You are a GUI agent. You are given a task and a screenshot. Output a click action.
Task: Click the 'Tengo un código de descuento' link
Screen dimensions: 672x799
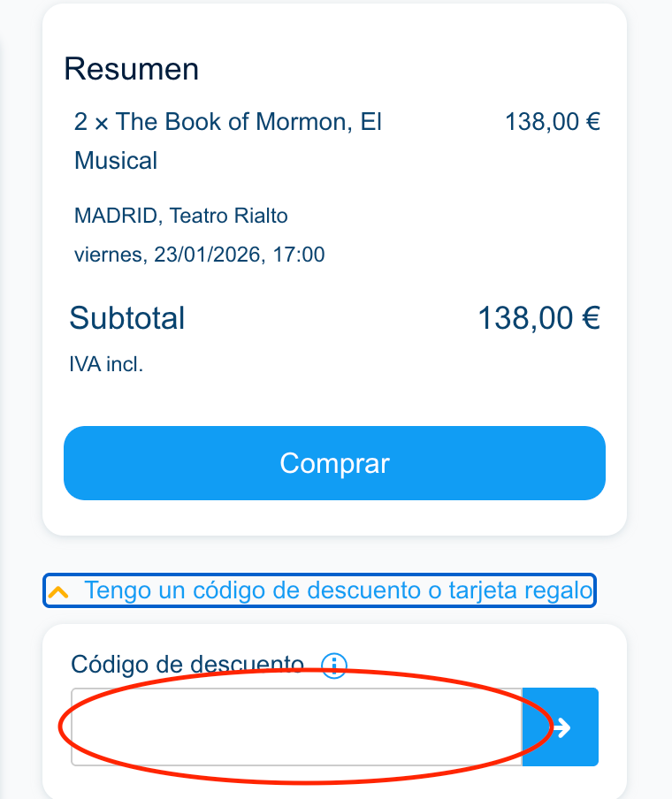(338, 590)
